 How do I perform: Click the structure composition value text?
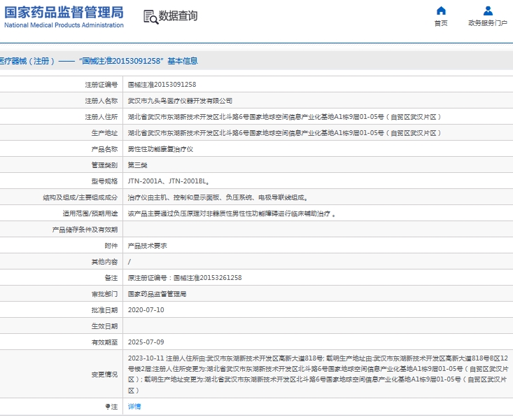point(218,197)
